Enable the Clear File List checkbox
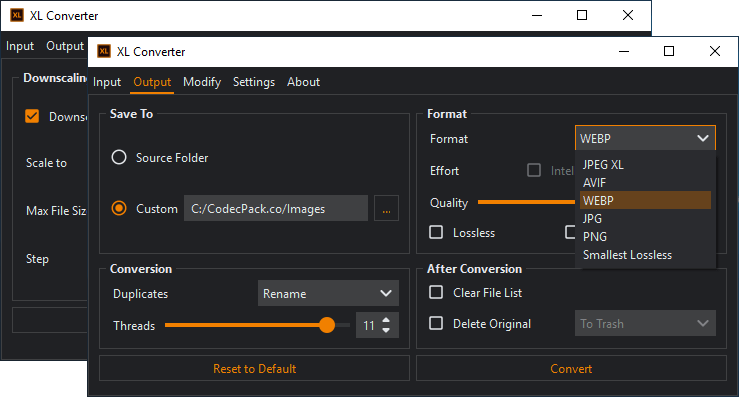 click(436, 292)
